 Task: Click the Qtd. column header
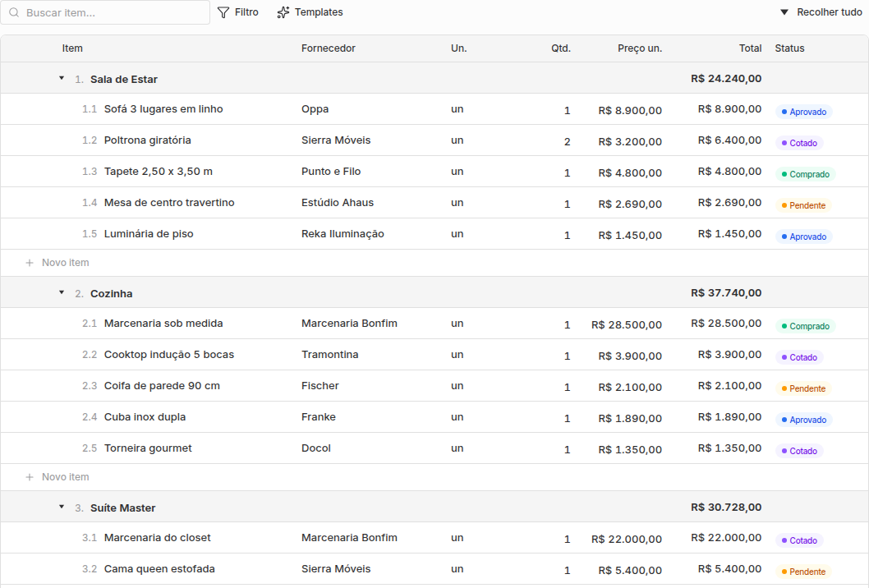(561, 48)
